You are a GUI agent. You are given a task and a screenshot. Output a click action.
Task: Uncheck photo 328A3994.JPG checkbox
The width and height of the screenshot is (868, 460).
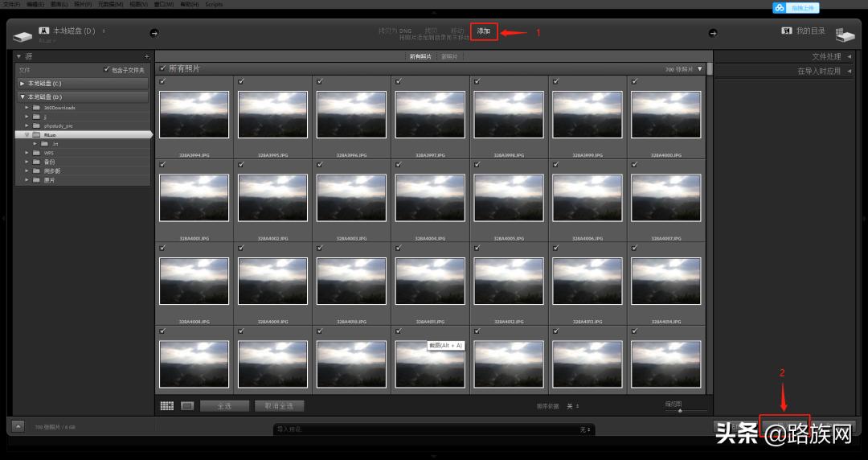pos(163,81)
